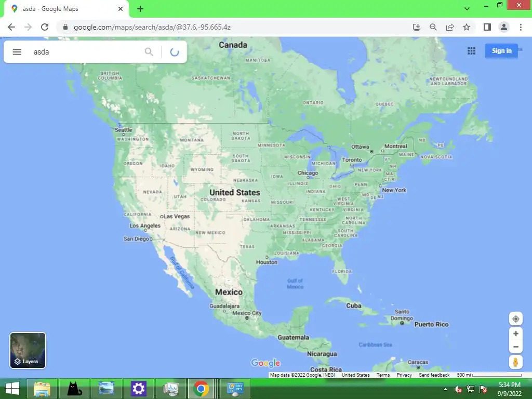Click the Montreal city label
Image resolution: width=532 pixels, height=399 pixels.
395,146
